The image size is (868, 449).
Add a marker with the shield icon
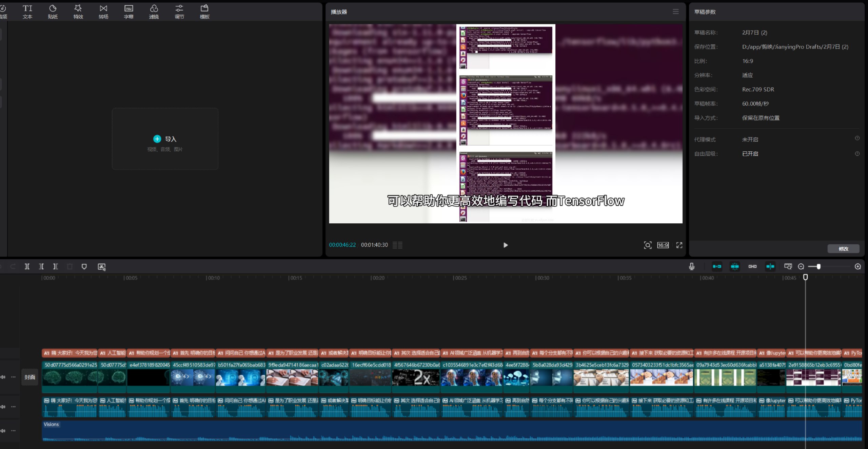click(84, 267)
